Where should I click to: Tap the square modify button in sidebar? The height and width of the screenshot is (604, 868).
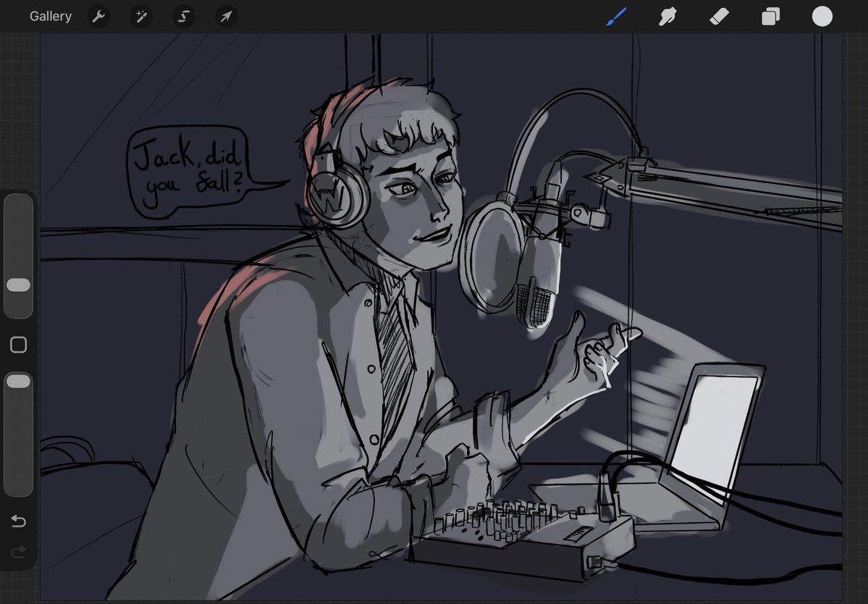pos(18,345)
